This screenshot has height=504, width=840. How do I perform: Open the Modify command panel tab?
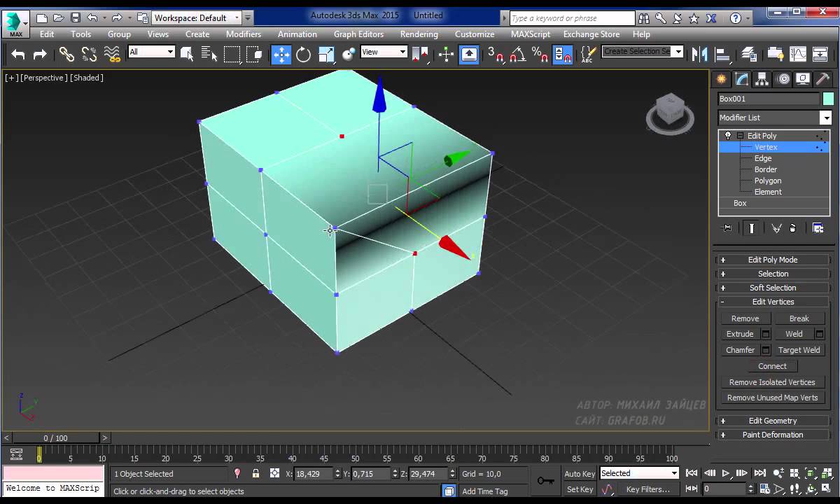click(742, 79)
